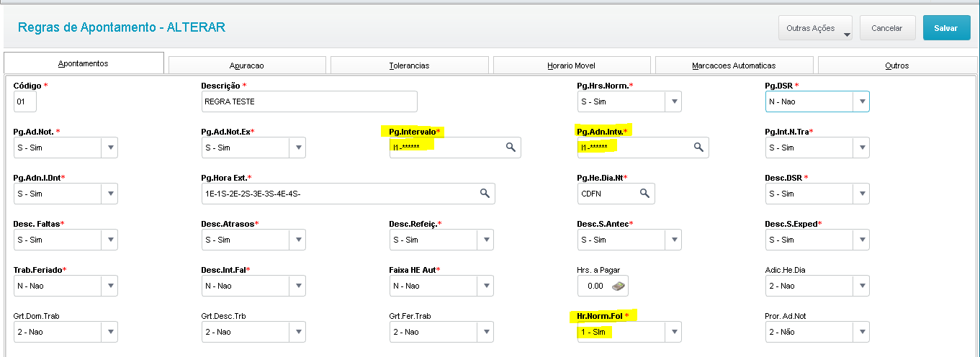Open search lookup for Pg.Intervalo field
Screen dimensions: 980x357
510,148
